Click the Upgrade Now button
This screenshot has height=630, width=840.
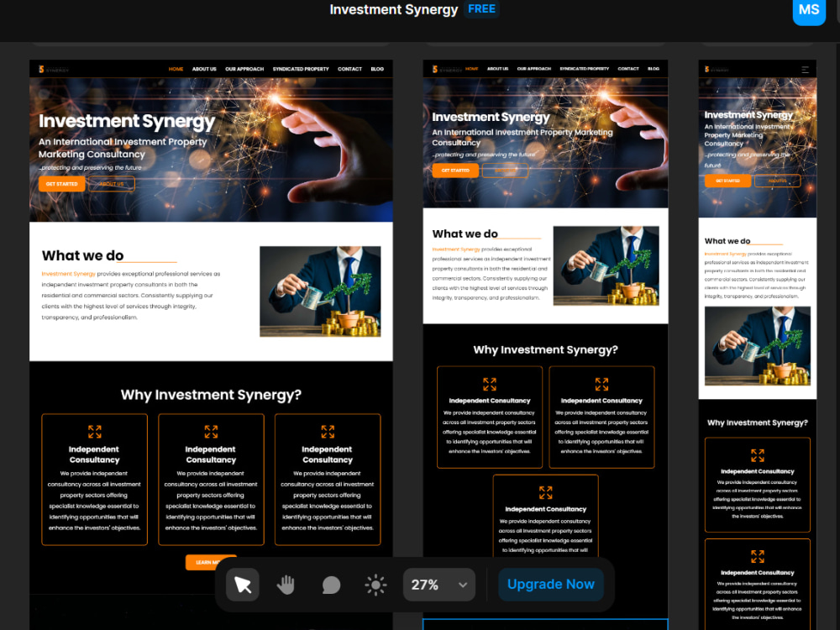pyautogui.click(x=551, y=584)
